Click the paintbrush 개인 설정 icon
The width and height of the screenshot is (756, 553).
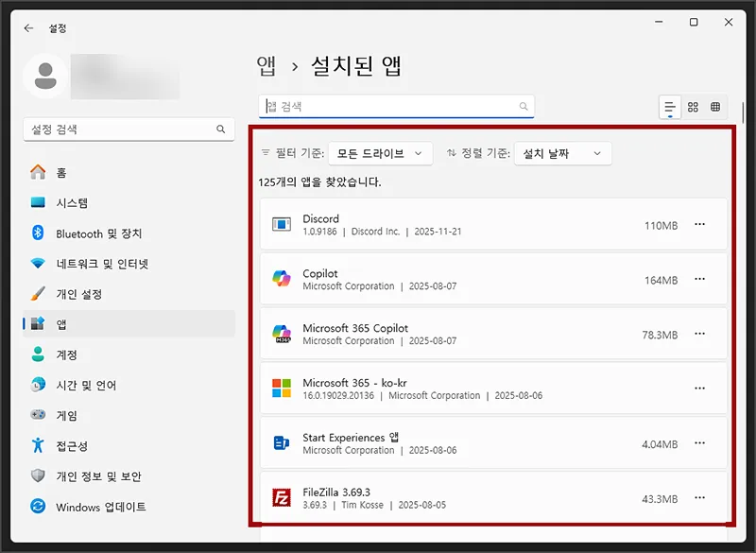pos(38,294)
